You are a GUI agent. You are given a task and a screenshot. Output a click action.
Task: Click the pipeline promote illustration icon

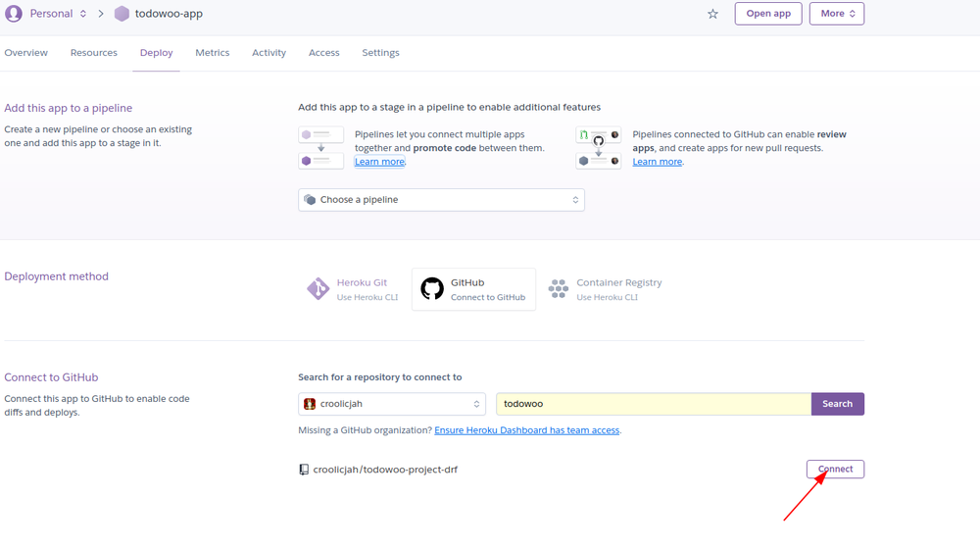320,147
